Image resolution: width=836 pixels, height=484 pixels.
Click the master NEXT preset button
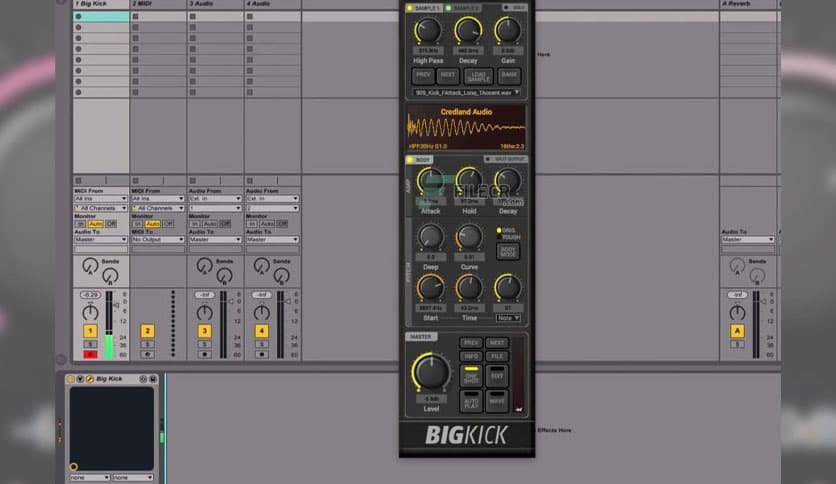click(496, 343)
